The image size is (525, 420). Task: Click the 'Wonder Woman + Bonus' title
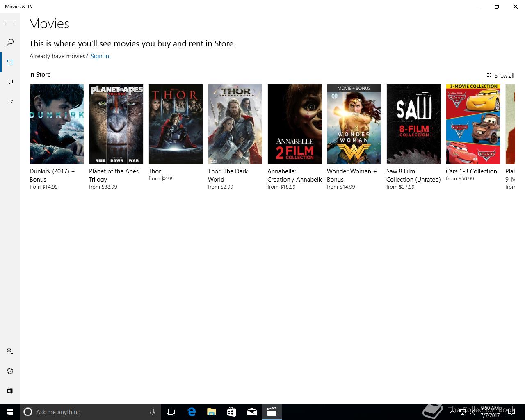pyautogui.click(x=352, y=176)
